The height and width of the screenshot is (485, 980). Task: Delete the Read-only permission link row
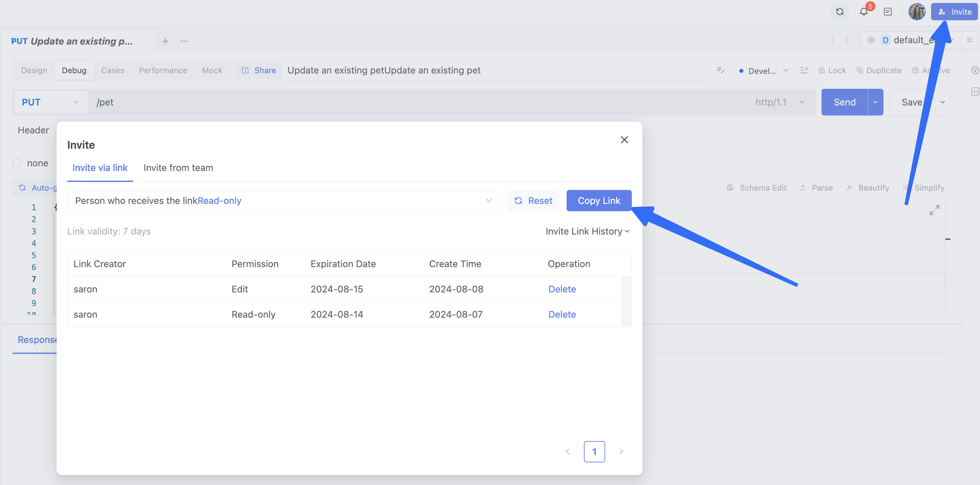562,314
